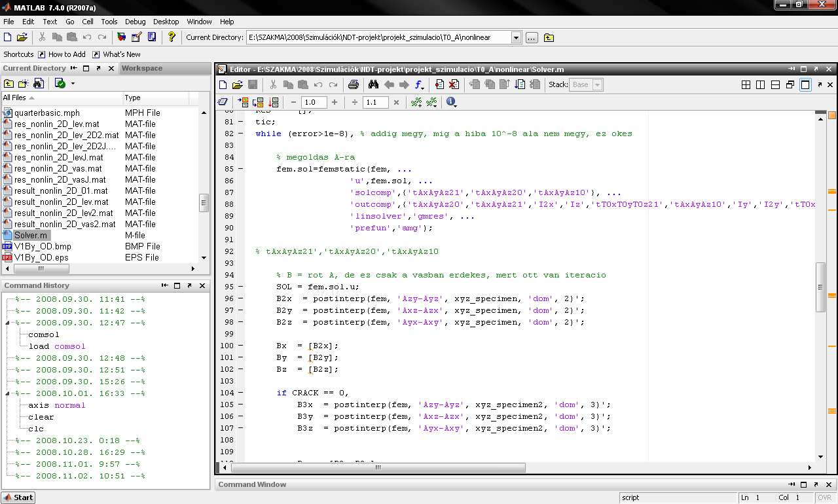Click the cell mode eraser icon
The width and height of the screenshot is (838, 504).
pyautogui.click(x=223, y=102)
